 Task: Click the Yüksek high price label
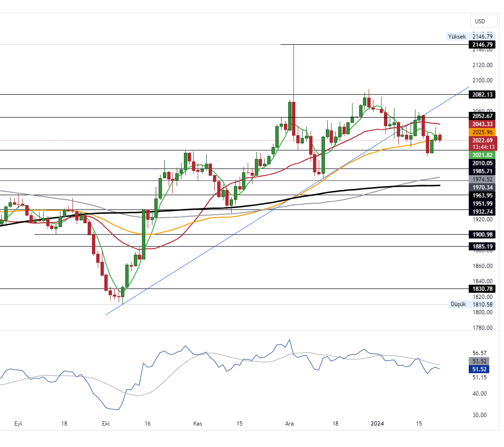point(457,37)
